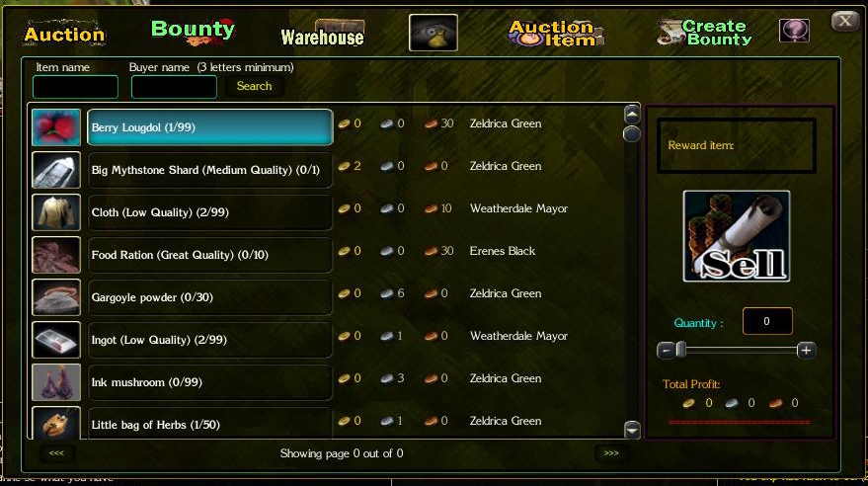Decrease quantity with the minus button

click(666, 351)
